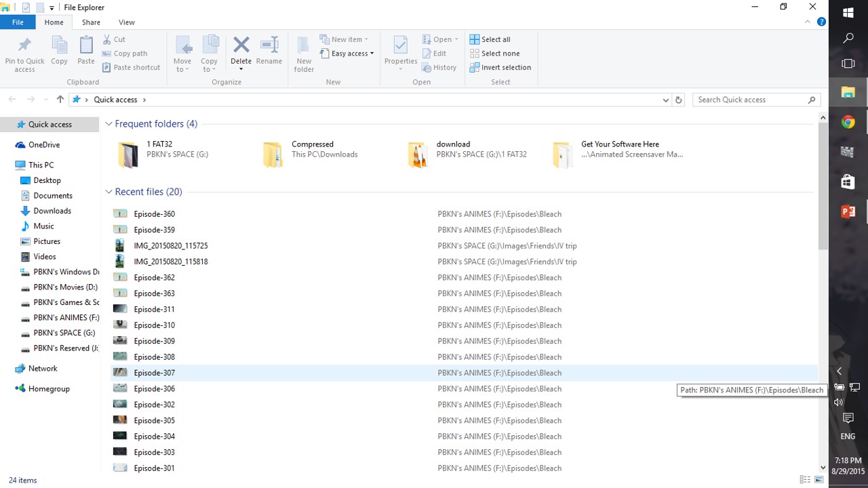The image size is (868, 488).
Task: Click the Properties icon in the ribbon
Action: pos(400,46)
